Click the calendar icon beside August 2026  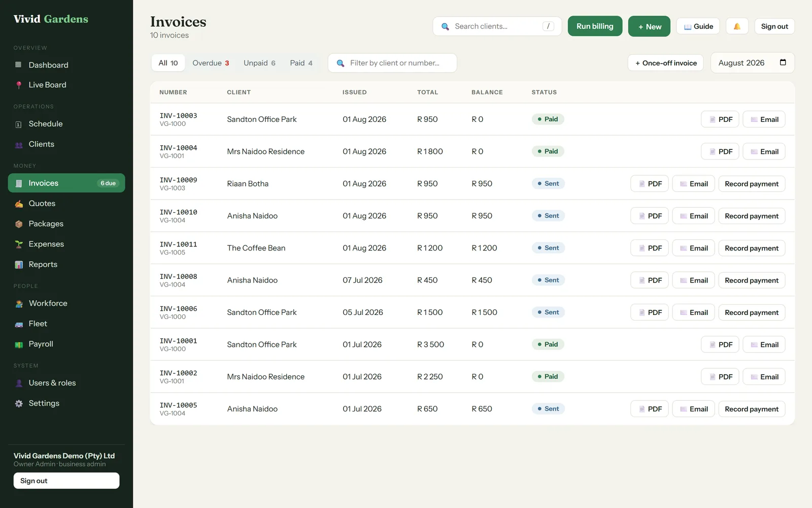pos(783,62)
